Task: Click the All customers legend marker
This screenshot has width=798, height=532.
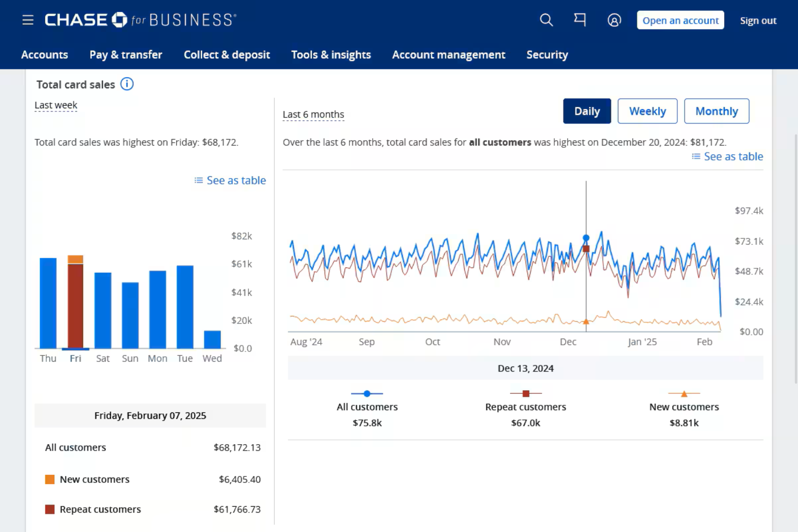Action: [367, 393]
